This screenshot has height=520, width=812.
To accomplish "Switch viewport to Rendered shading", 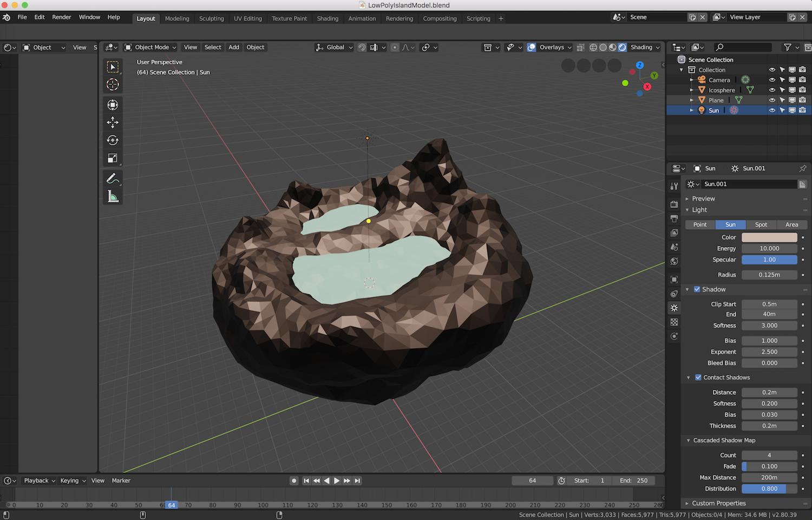I will (623, 47).
